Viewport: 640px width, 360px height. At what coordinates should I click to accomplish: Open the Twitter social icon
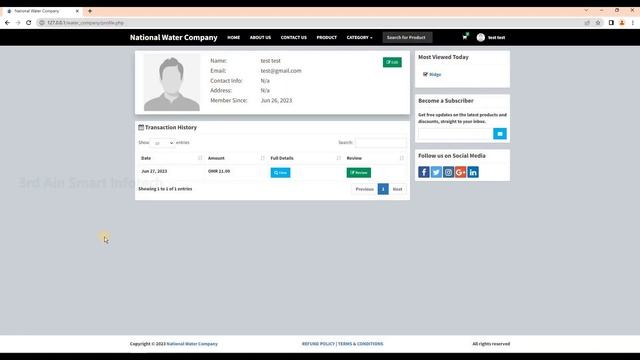click(x=436, y=172)
